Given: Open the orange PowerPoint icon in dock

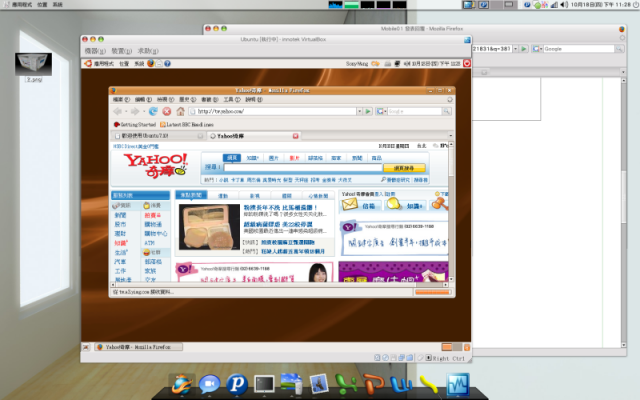Looking at the screenshot, I should 374,384.
